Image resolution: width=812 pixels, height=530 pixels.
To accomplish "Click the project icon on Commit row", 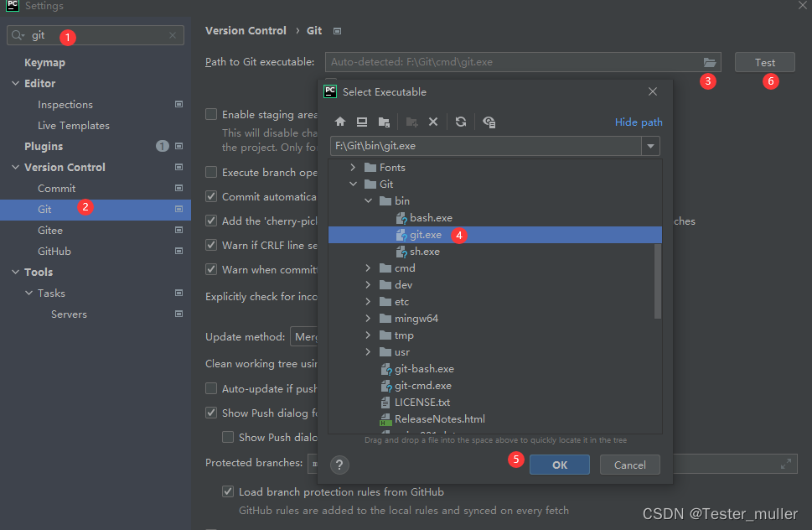I will pyautogui.click(x=178, y=188).
